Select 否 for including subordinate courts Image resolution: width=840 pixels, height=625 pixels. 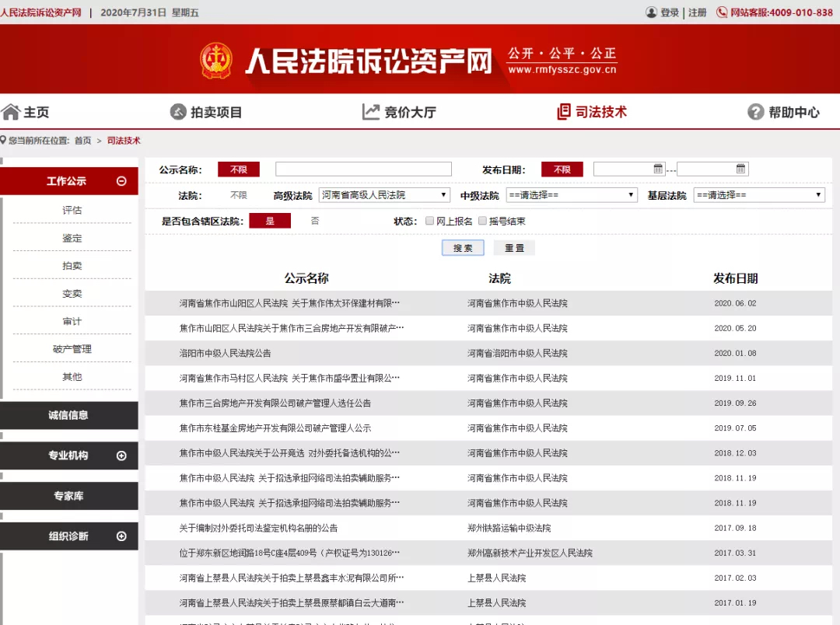[315, 221]
